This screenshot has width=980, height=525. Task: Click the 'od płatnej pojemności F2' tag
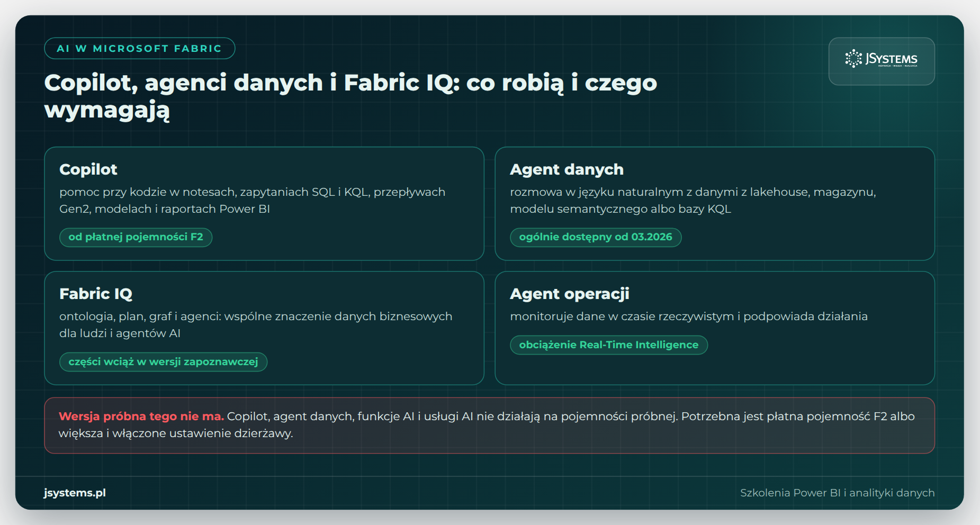click(136, 237)
